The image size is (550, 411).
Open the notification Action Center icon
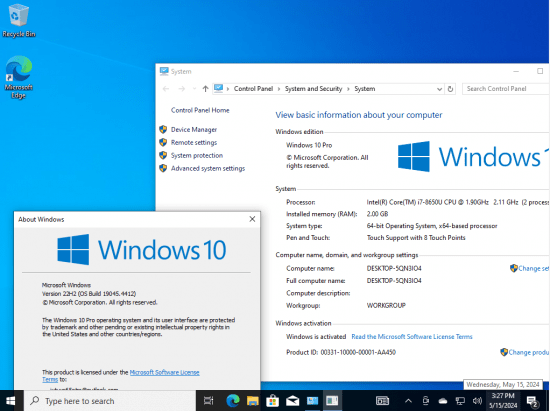(532, 401)
